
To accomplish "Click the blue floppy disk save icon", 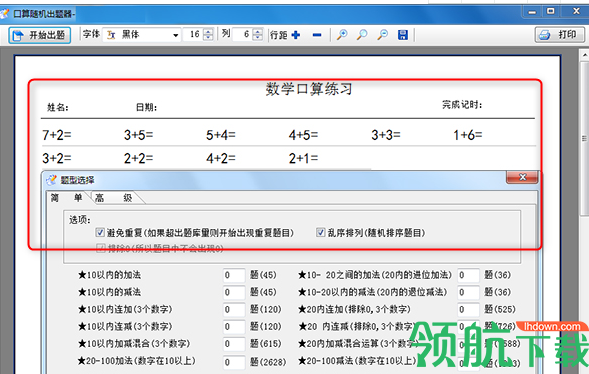I will [403, 35].
